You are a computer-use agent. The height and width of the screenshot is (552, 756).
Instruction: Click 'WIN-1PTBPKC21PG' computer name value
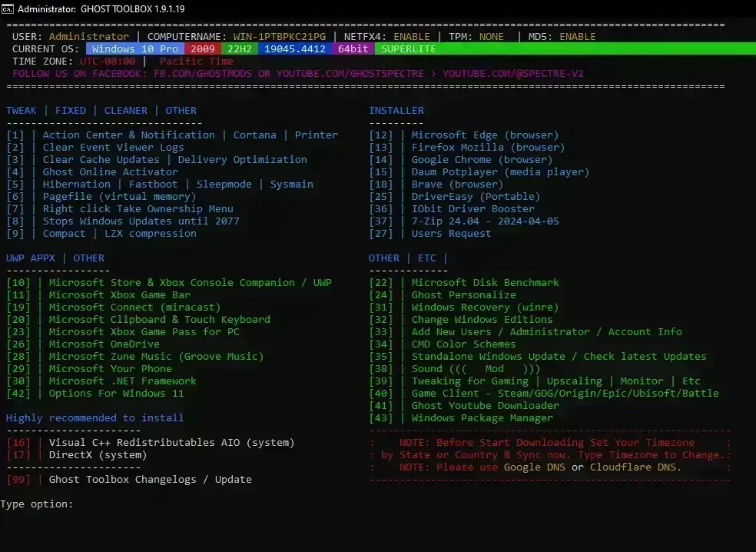coord(280,37)
